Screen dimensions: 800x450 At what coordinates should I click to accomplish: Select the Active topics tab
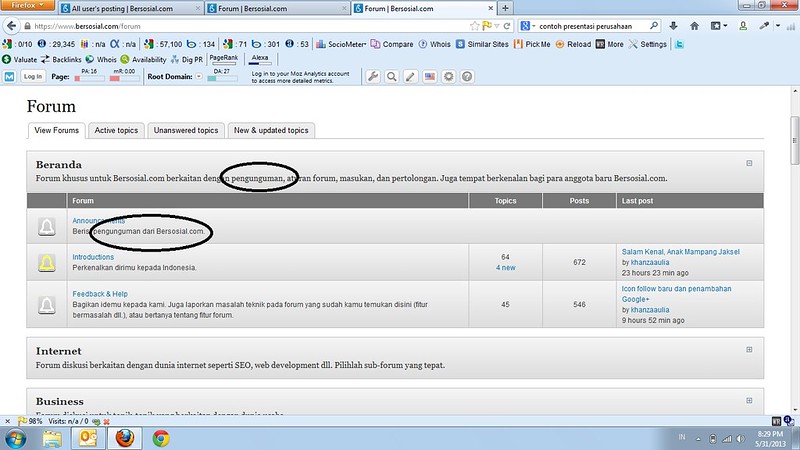(x=116, y=130)
